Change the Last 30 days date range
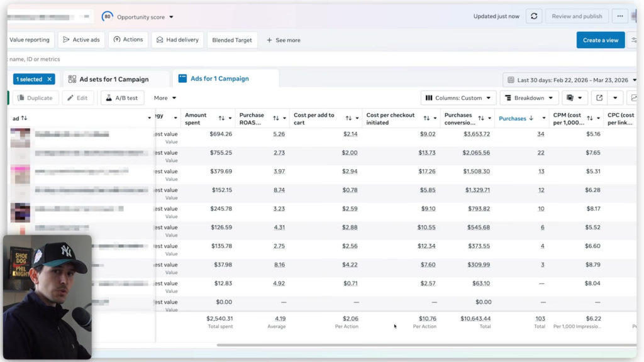Viewport: 644px width, 362px height. 571,80
